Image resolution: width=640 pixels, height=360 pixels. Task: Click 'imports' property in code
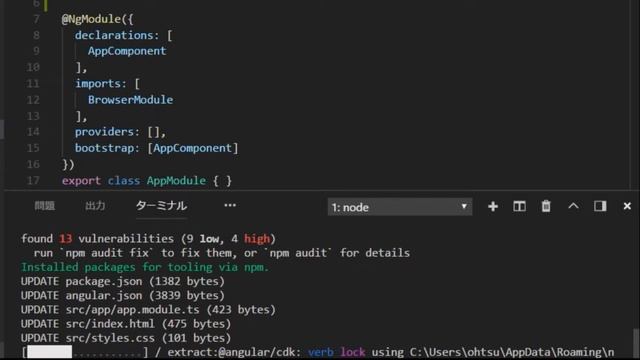click(98, 84)
